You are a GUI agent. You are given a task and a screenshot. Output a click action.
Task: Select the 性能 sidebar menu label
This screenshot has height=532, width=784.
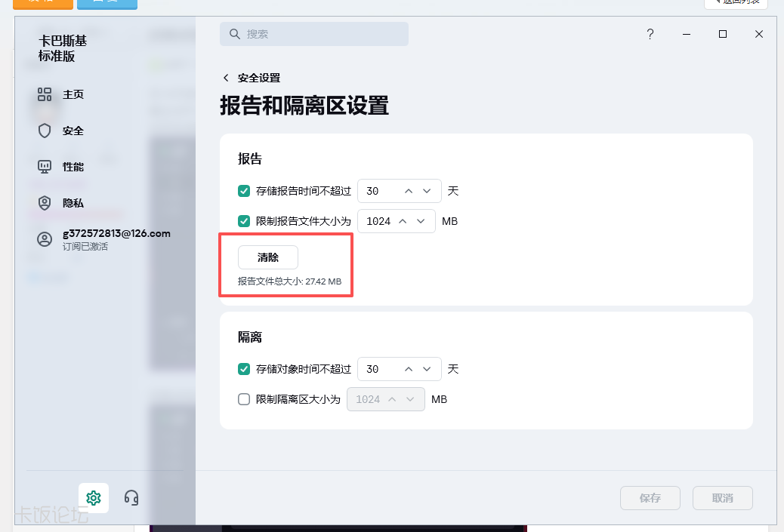coord(73,167)
